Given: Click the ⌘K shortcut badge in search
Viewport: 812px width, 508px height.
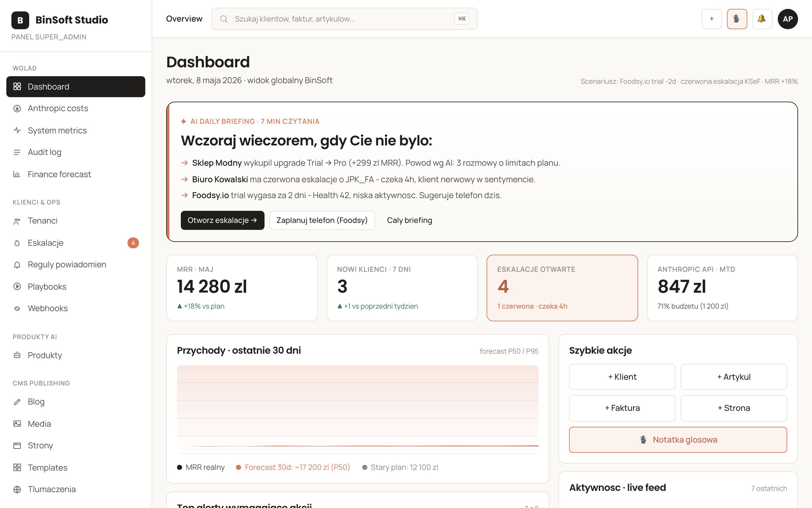Looking at the screenshot, I should tap(462, 19).
